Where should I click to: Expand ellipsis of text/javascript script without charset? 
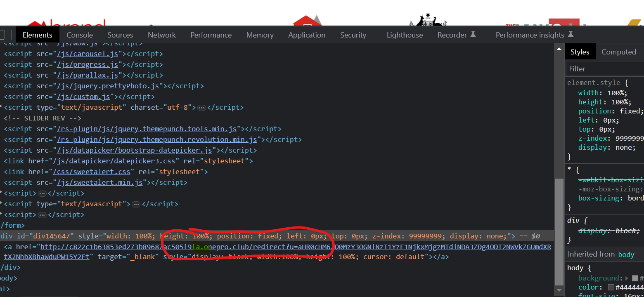[136, 204]
